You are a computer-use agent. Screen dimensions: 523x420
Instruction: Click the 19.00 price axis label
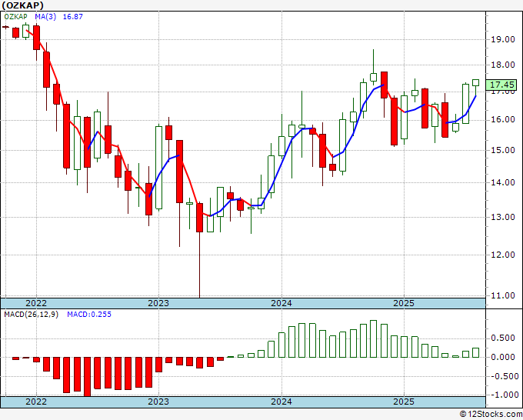503,39
